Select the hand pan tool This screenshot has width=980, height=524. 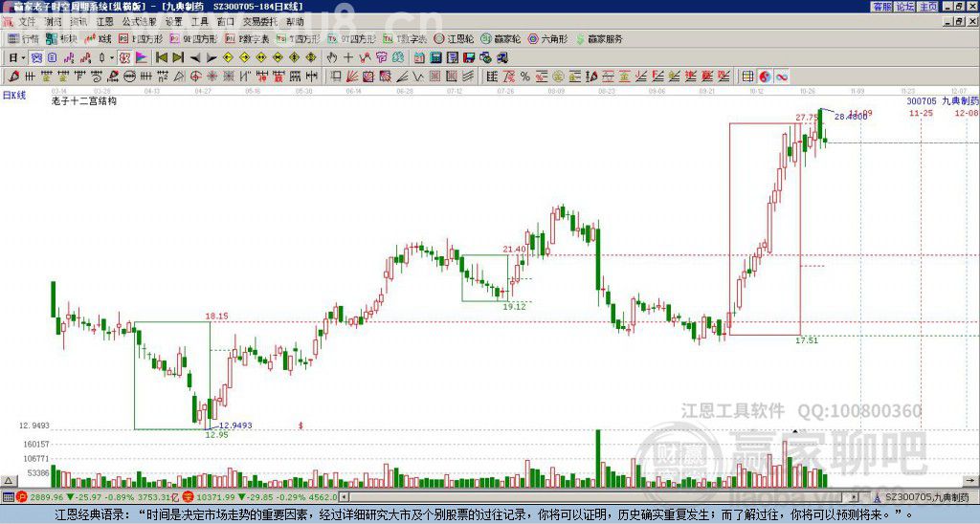tap(331, 58)
